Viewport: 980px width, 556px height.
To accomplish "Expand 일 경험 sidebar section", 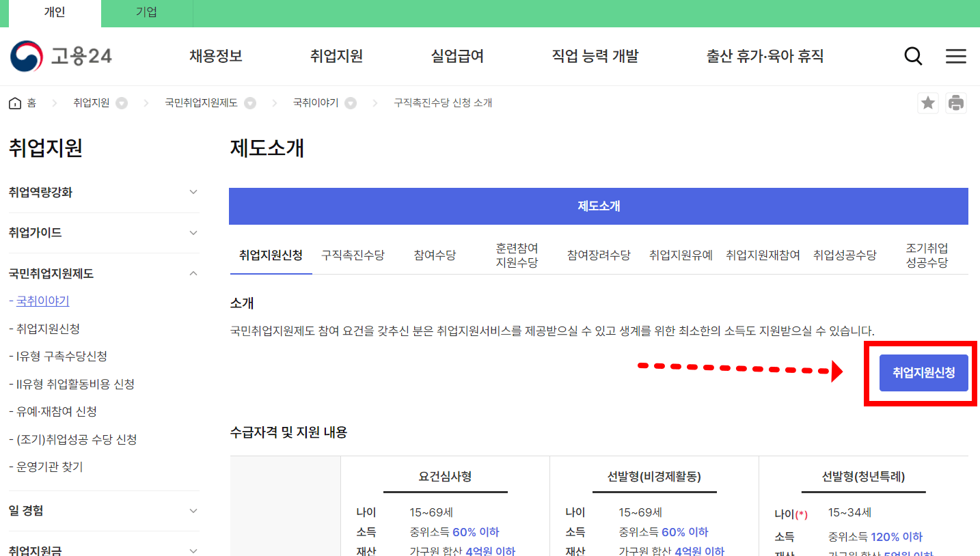I will (104, 511).
